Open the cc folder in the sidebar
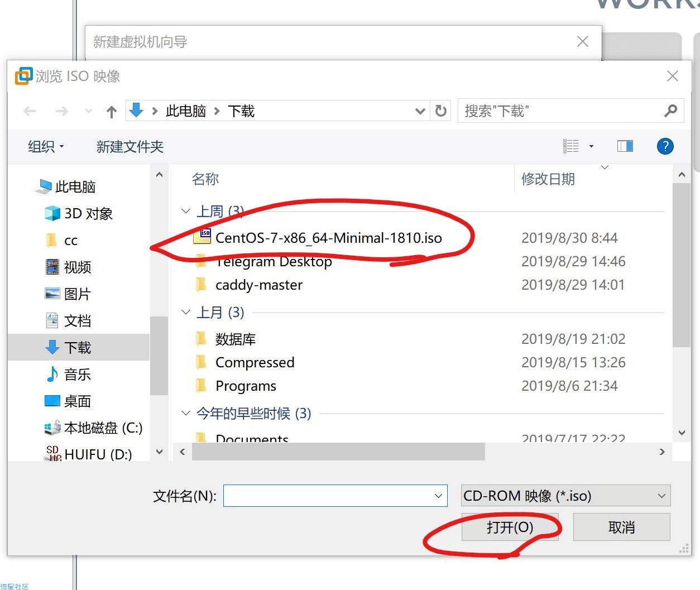This screenshot has width=700, height=590. click(x=61, y=240)
